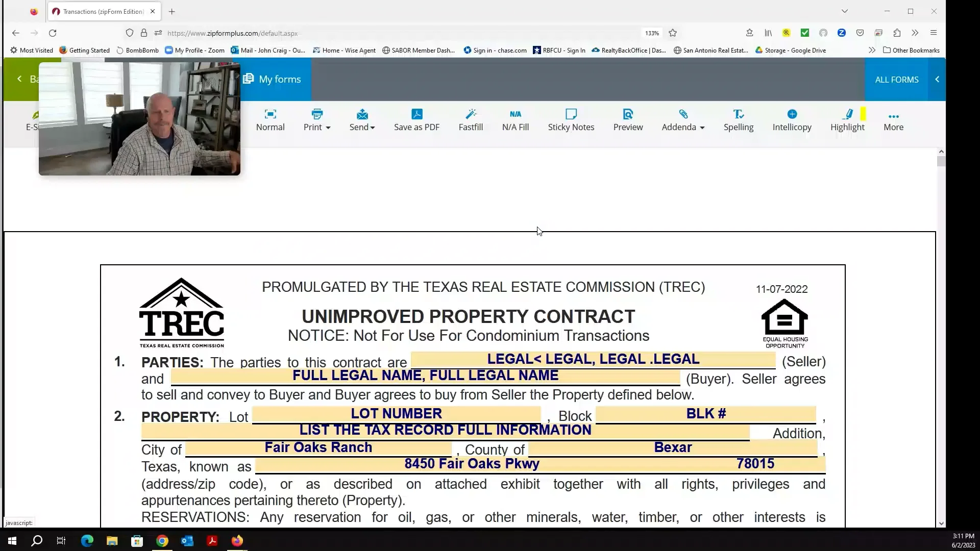Click the 133% zoom level indicator
Viewport: 980px width, 551px height.
(x=651, y=33)
